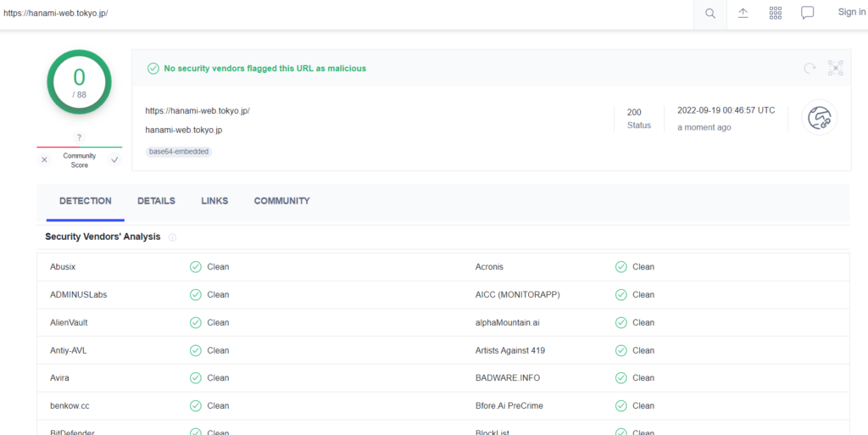Click the AICC (MONITORAPP) vendor name
The height and width of the screenshot is (435, 868).
[518, 294]
